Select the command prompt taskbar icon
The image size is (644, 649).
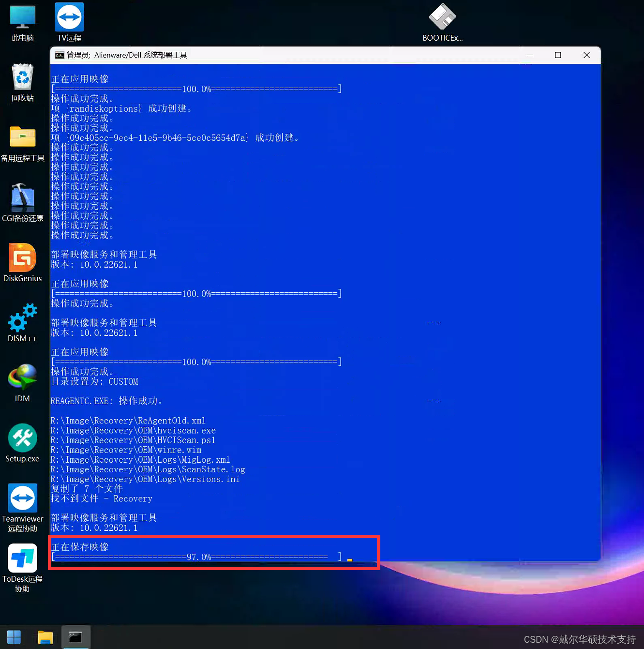[75, 637]
